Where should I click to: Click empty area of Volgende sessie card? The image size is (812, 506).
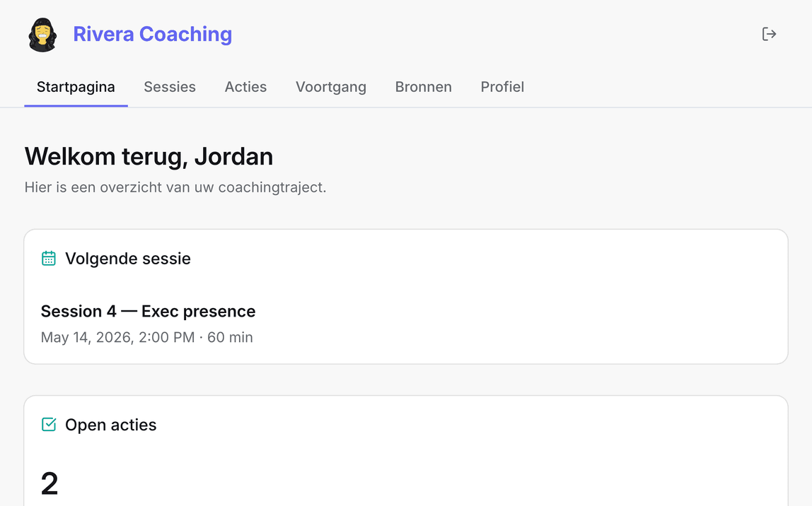(518, 310)
